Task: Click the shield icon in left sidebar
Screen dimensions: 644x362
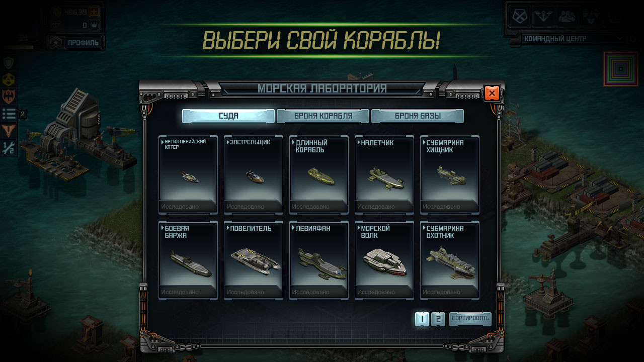Action: point(9,63)
